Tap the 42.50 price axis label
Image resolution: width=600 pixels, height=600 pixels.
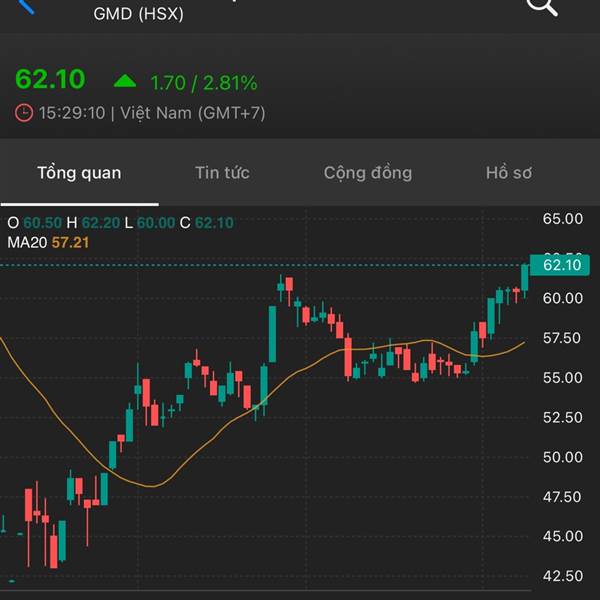563,576
